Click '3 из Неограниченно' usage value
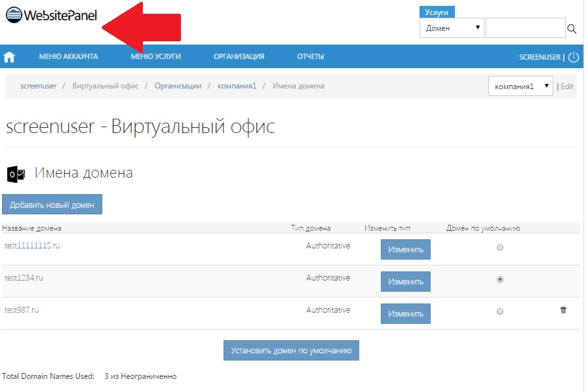This screenshot has width=588, height=392. [140, 376]
